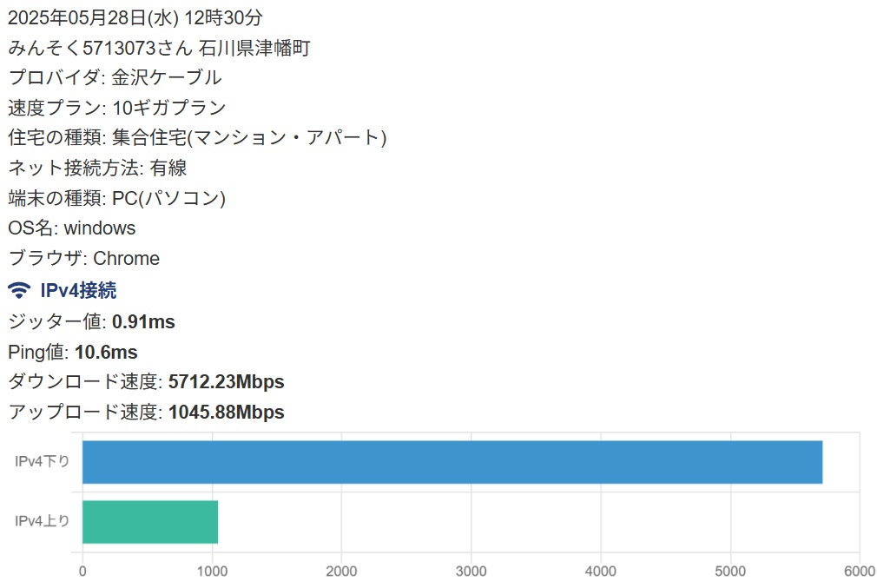Click the IPv4下り chart axis label

(x=42, y=462)
